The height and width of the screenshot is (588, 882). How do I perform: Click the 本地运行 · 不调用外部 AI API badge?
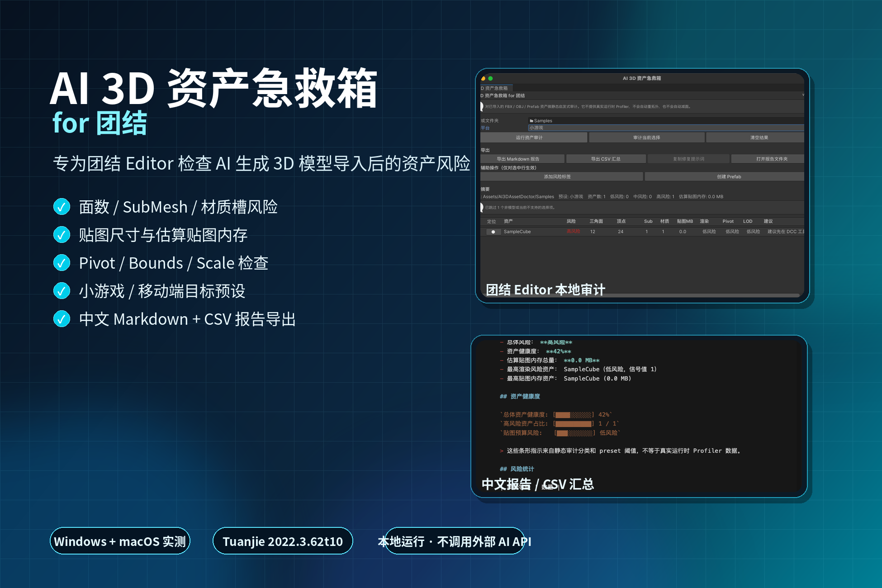click(455, 541)
